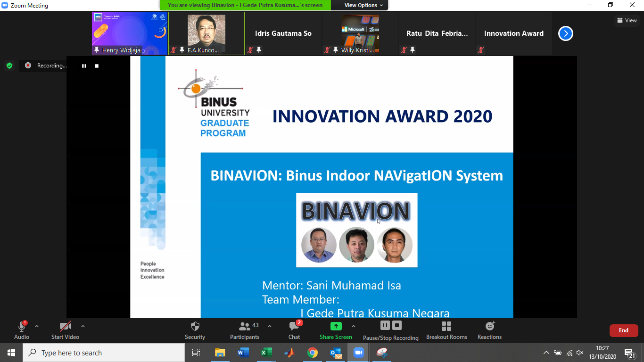
Task: Click the sharing notification banner
Action: point(245,5)
